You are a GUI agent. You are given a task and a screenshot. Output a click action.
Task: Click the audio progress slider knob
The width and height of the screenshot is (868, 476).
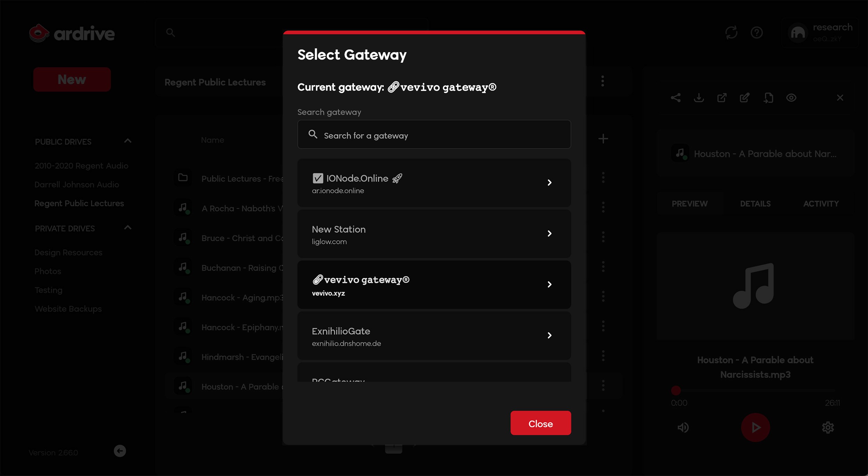click(676, 390)
